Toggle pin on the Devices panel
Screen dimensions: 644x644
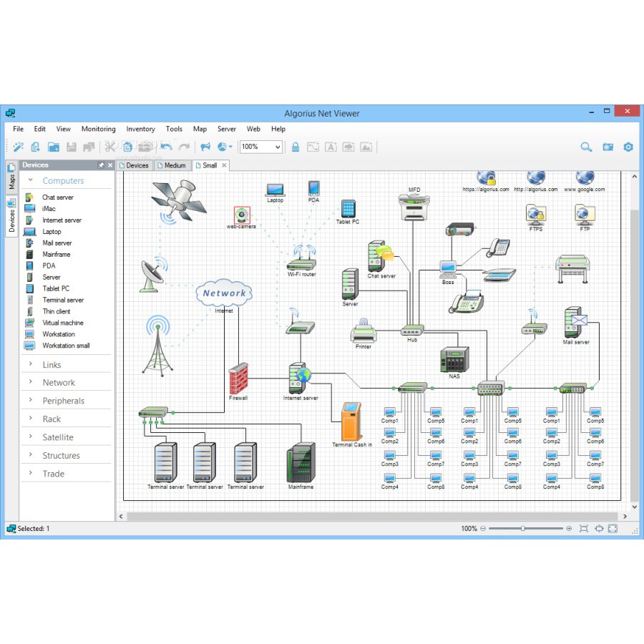(101, 165)
